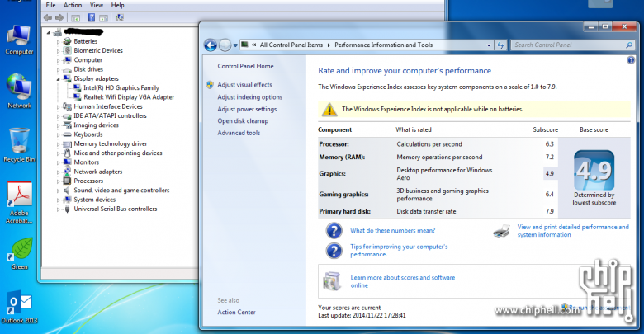Click the Control Panel back navigation button

click(211, 45)
